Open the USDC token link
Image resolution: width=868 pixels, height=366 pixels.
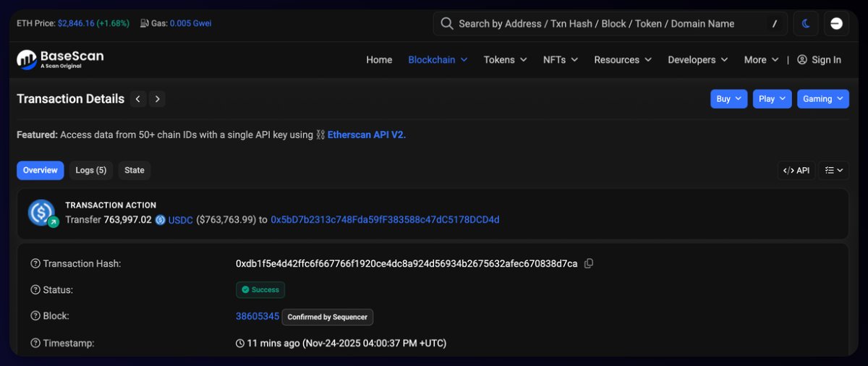[x=180, y=220]
